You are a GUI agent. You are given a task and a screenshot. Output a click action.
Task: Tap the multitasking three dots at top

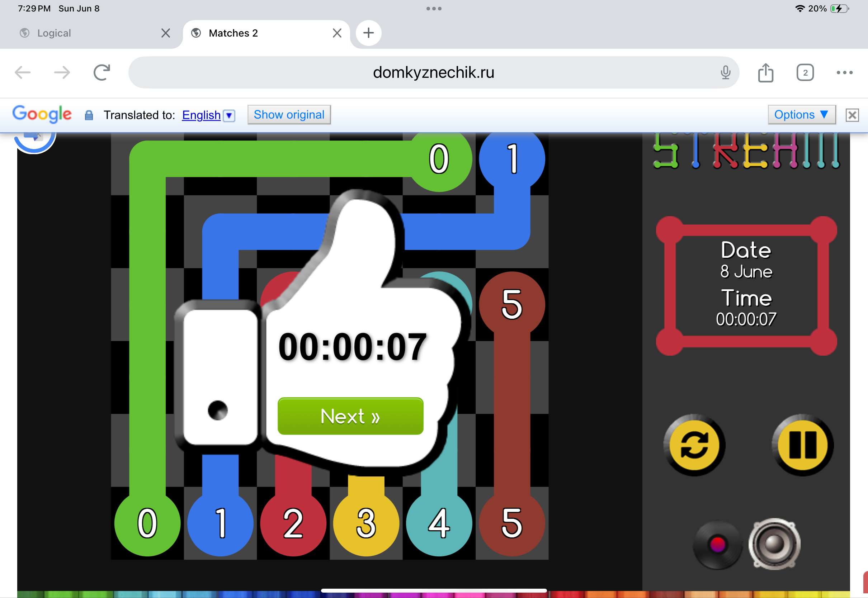click(x=434, y=9)
